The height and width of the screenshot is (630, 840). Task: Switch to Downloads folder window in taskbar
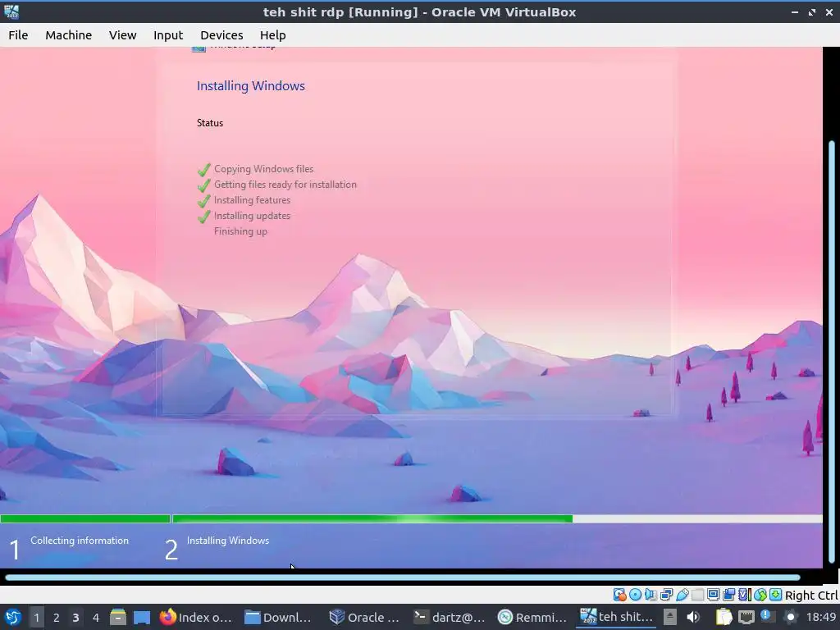pyautogui.click(x=278, y=617)
